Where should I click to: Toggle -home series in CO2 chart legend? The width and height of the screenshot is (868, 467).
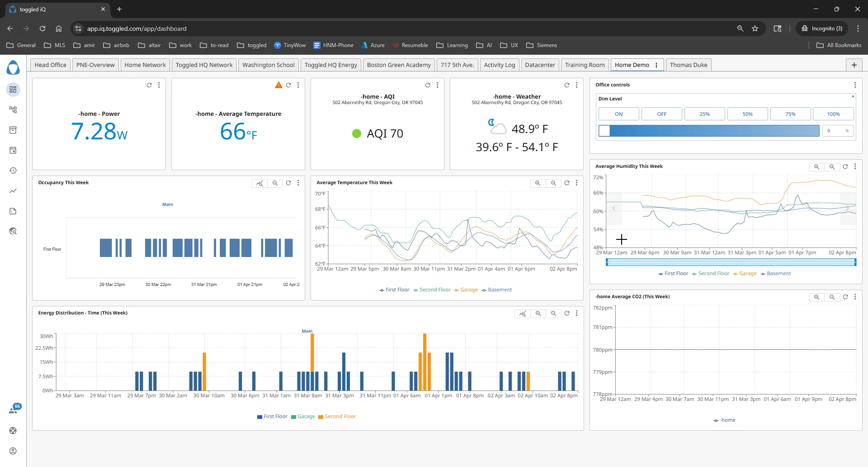(x=725, y=420)
